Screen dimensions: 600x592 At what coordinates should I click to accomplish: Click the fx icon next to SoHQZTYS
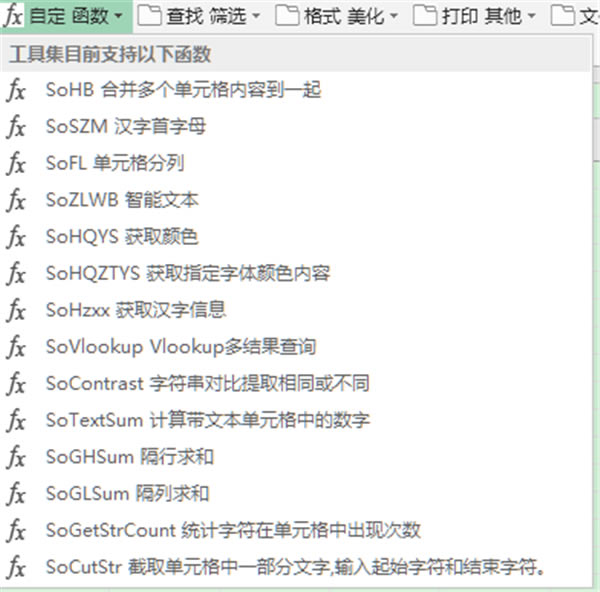16,274
